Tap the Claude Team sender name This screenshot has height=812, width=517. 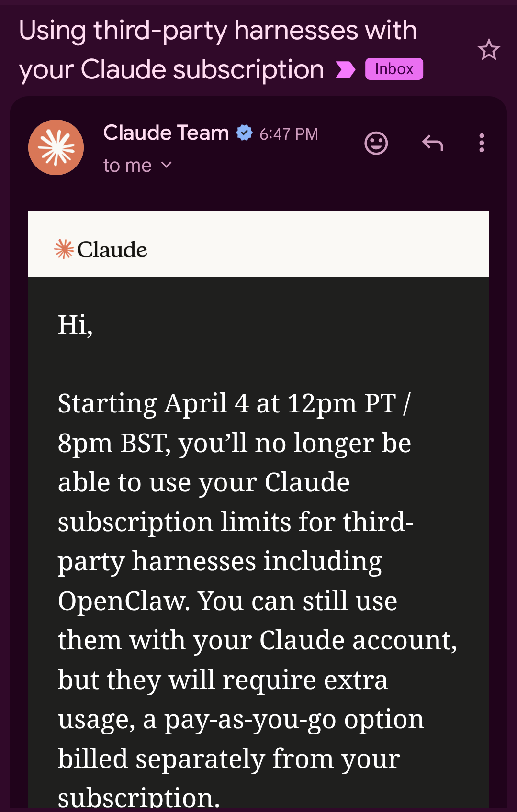click(166, 133)
